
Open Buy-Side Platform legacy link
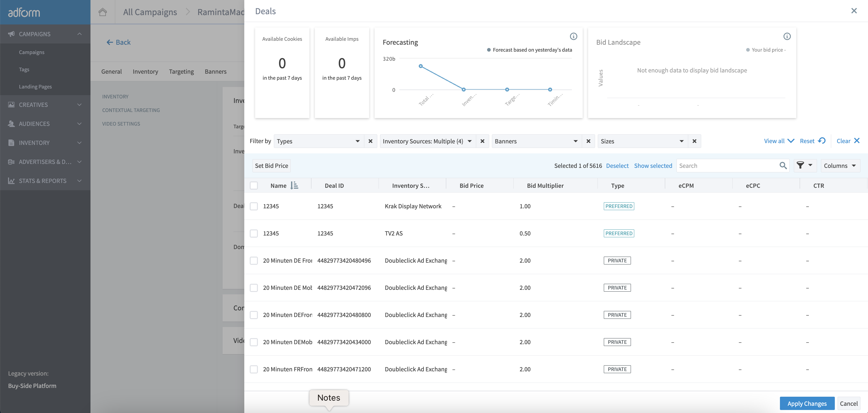click(x=32, y=386)
